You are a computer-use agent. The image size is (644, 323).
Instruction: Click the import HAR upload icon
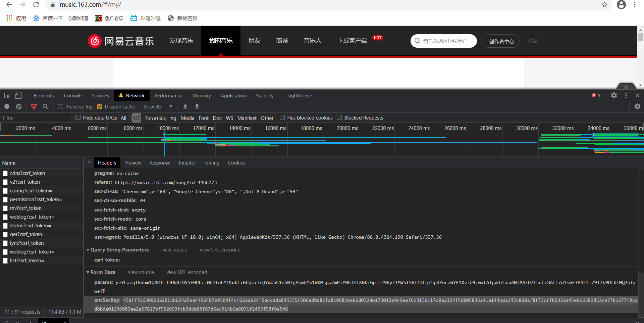(x=185, y=106)
